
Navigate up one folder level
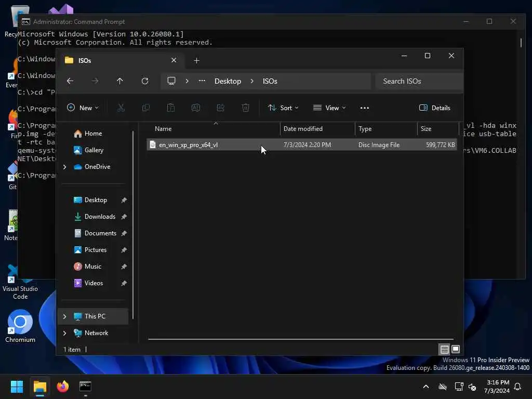[120, 81]
